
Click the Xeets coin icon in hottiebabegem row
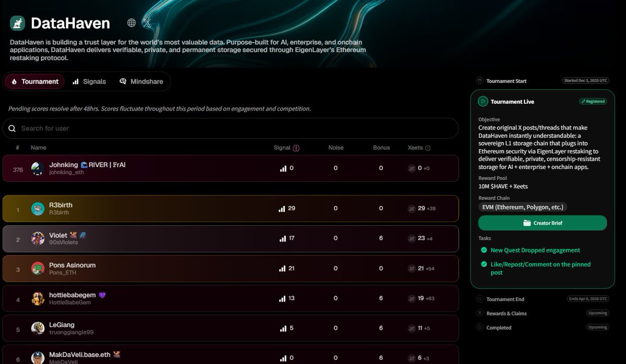[412, 298]
